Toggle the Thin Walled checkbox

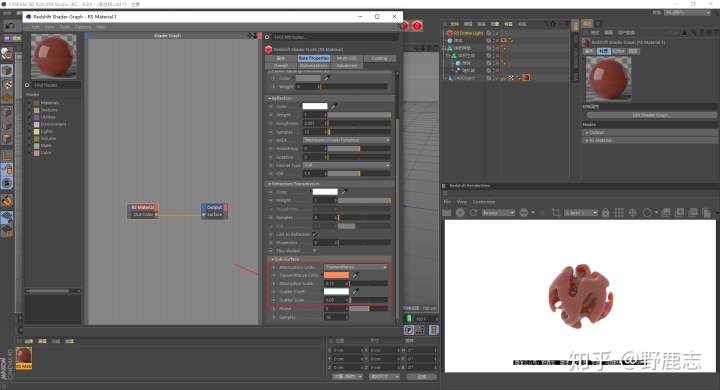point(315,251)
